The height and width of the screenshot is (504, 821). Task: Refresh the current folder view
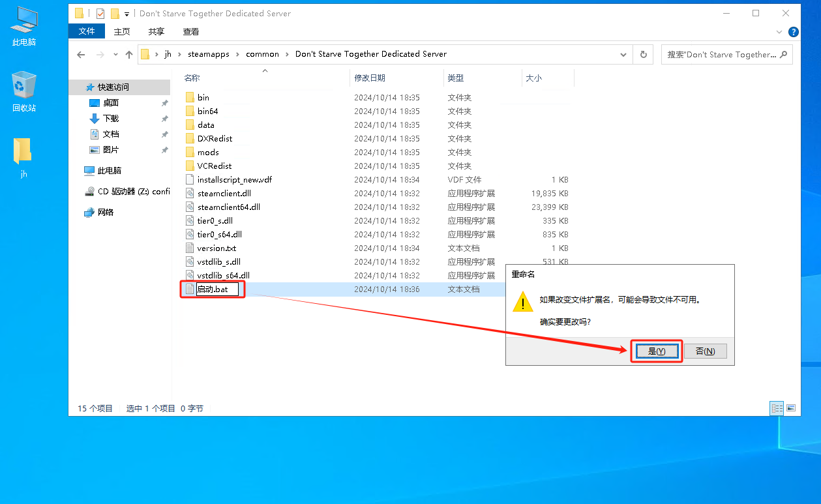point(644,54)
